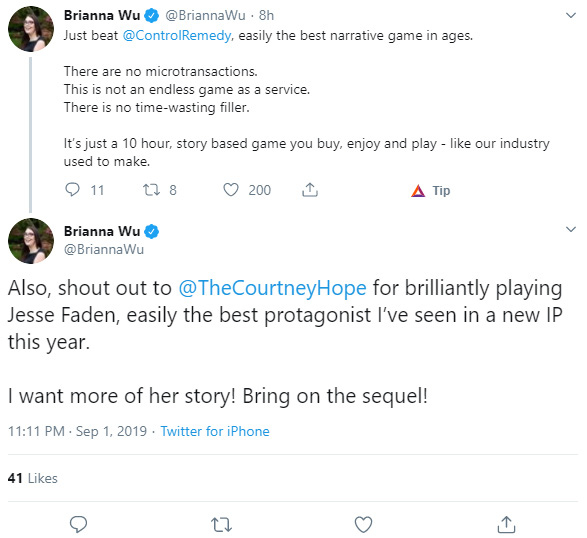Open the first tweet's chevron options menu
This screenshot has height=538, width=587.
pyautogui.click(x=571, y=15)
